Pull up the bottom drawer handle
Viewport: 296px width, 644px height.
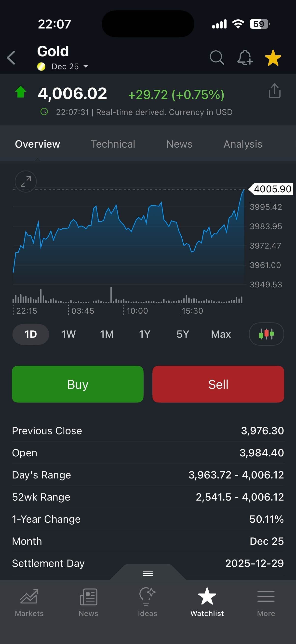(x=148, y=574)
